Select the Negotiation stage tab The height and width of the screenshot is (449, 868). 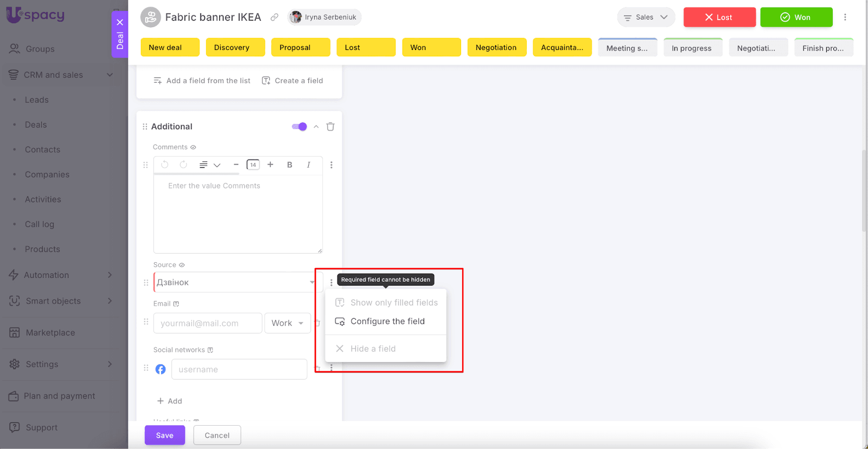click(x=496, y=48)
